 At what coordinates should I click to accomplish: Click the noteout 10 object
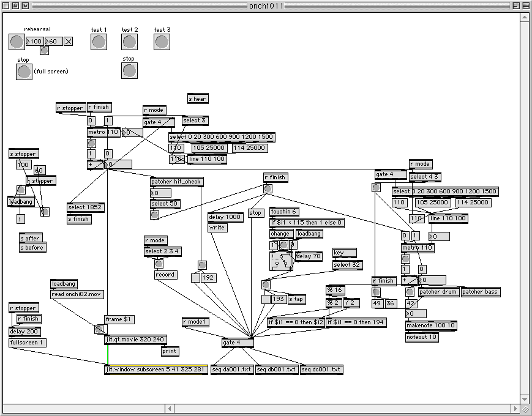point(422,337)
